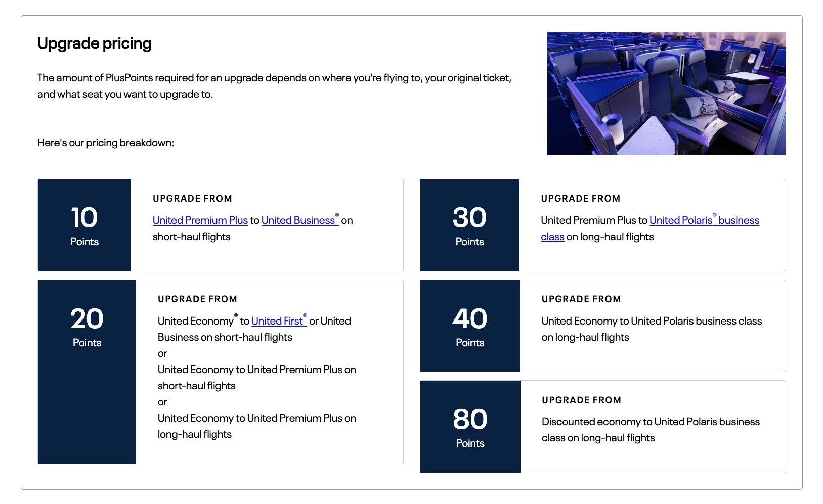Screen dimensions: 823x504
Task: Click the PlusPoints description paragraph
Action: tap(275, 85)
